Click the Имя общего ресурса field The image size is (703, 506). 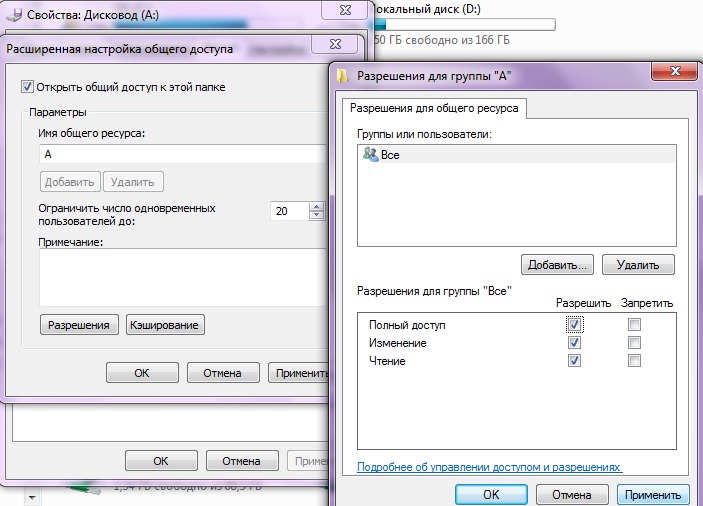tap(184, 154)
